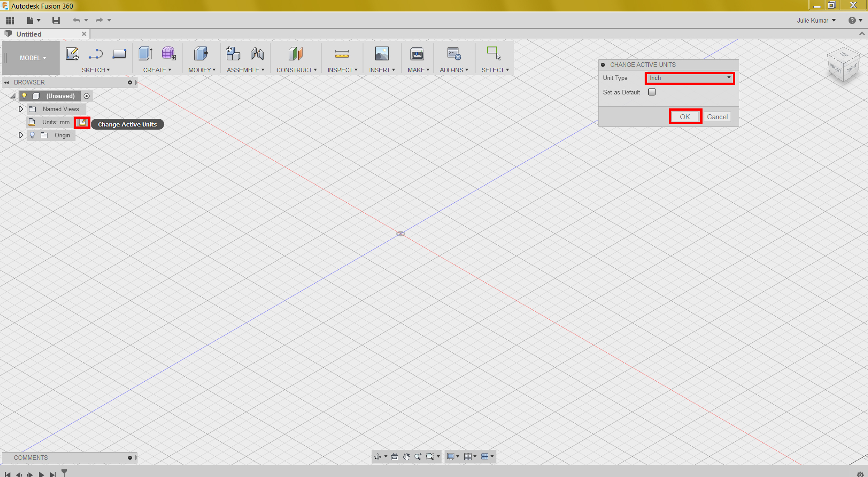Click the timeline marker handle
868x477 pixels.
[64, 472]
